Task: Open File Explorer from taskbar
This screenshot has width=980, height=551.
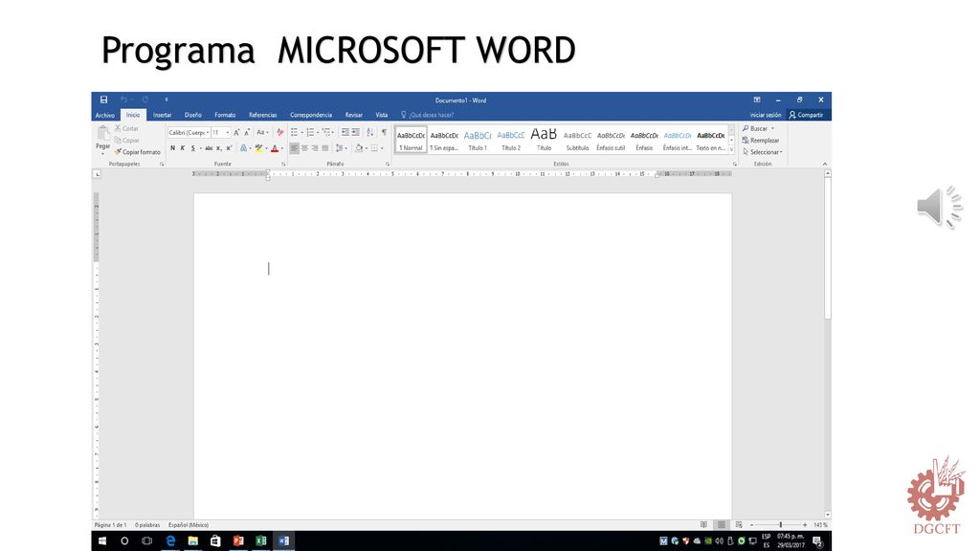Action: point(193,541)
